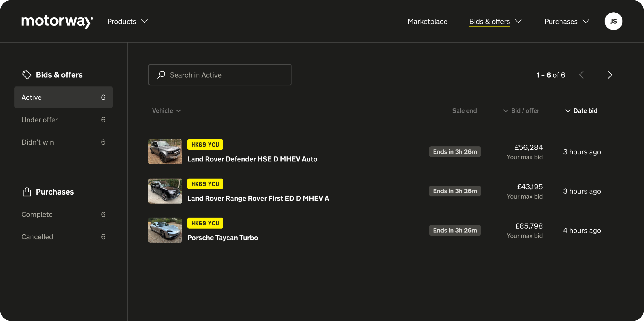Open Porsche Taycan Turbo listing
This screenshot has width=644, height=321.
pos(223,238)
